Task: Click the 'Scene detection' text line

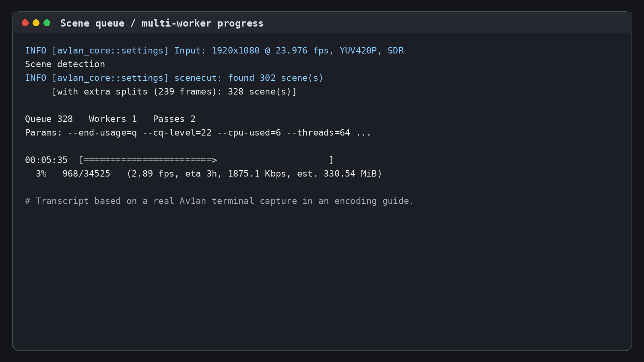Action: tap(65, 64)
